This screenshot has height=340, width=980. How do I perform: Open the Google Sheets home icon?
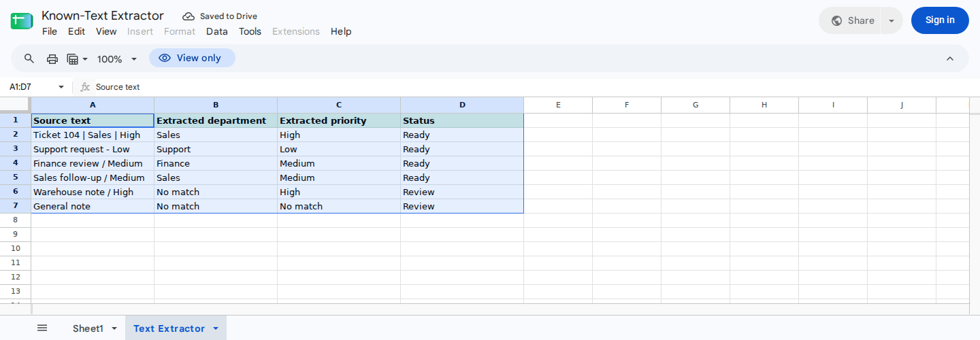(x=22, y=21)
